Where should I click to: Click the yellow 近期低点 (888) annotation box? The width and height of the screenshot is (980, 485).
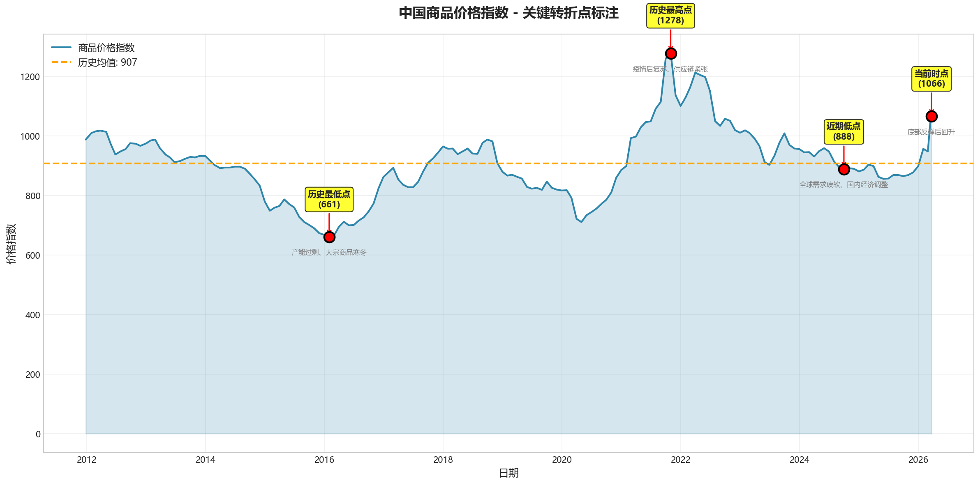[844, 132]
